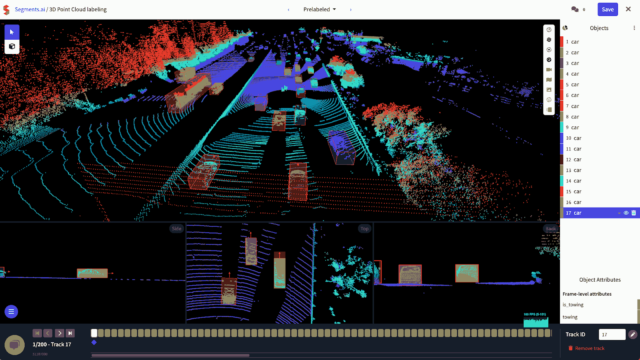The height and width of the screenshot is (360, 640).
Task: Delete object 17 car with trash icon
Action: [x=634, y=213]
